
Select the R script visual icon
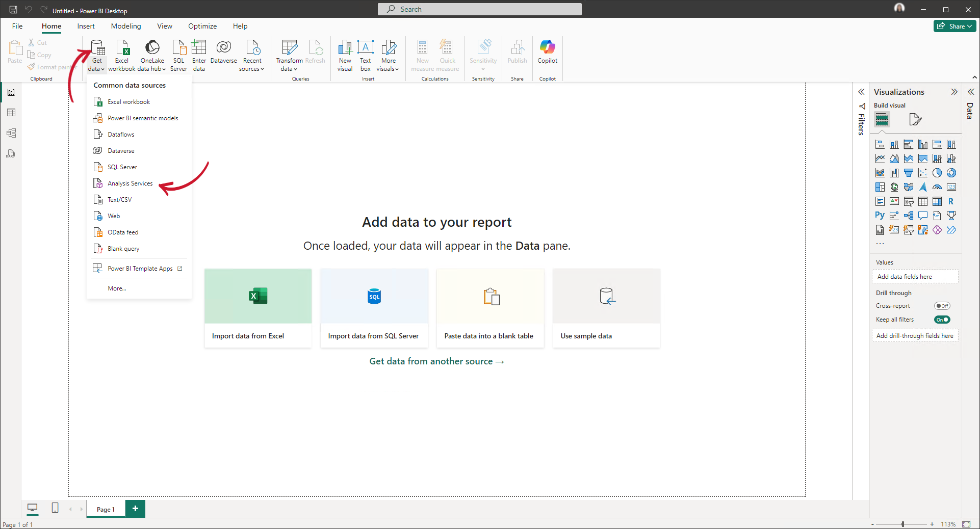coord(951,202)
